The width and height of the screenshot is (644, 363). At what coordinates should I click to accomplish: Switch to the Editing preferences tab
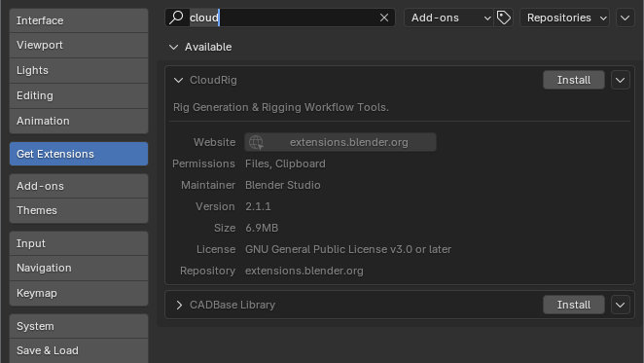coord(79,95)
